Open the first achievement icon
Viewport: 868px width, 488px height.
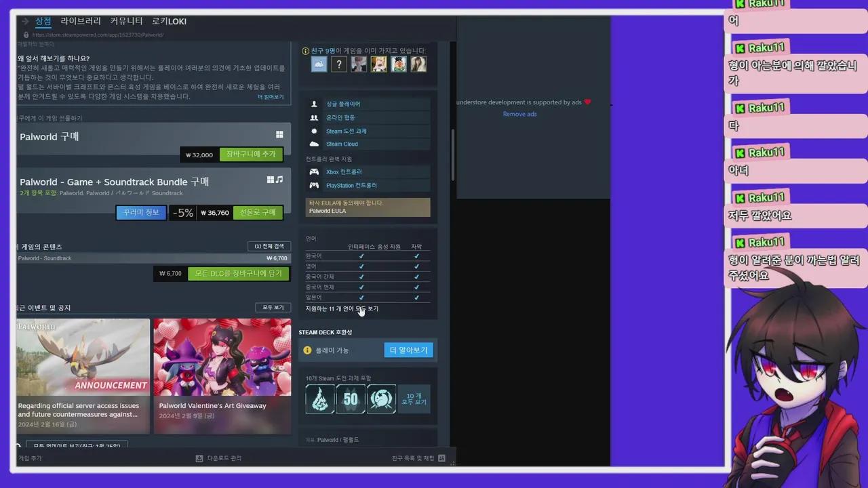click(319, 399)
